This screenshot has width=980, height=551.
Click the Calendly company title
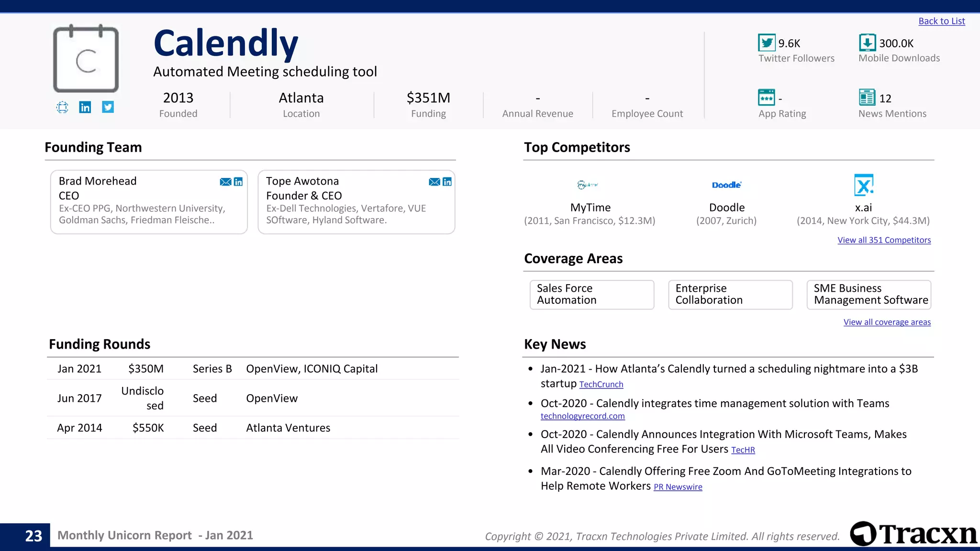coord(226,43)
